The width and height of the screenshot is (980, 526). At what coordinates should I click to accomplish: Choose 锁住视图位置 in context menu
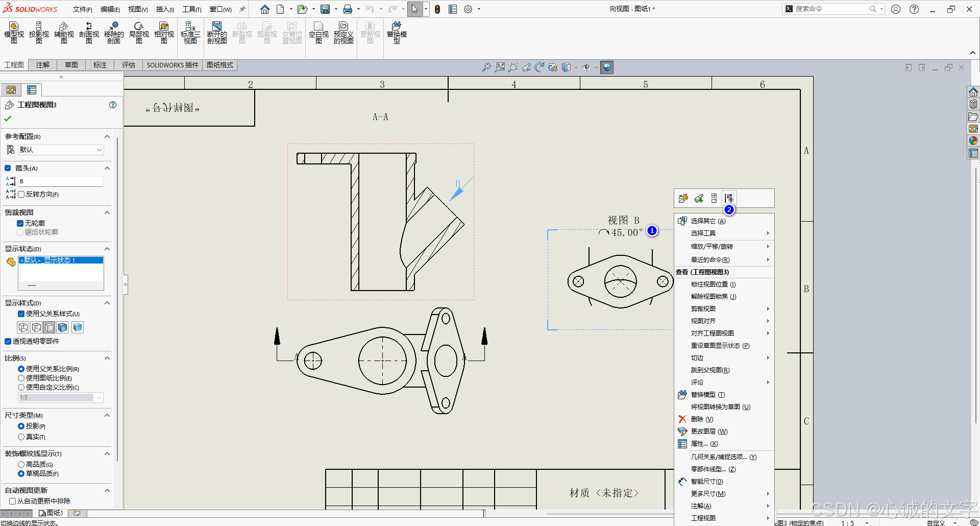(x=724, y=284)
